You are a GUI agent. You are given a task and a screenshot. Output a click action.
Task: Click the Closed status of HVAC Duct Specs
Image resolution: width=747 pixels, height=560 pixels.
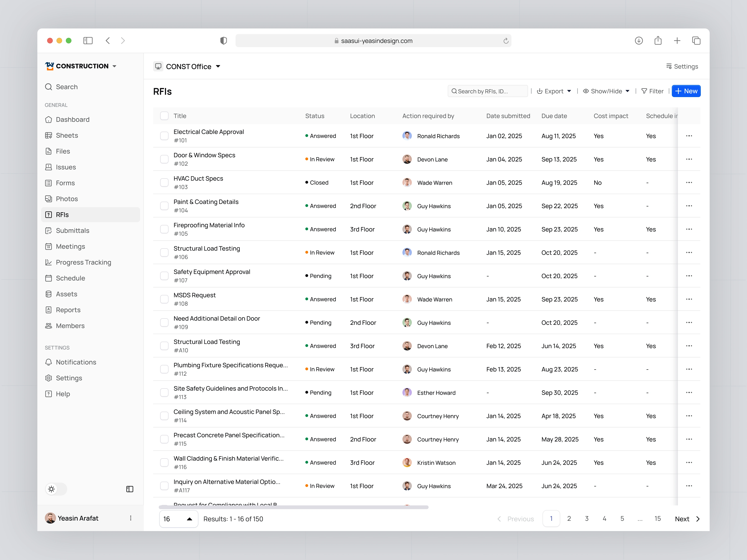point(317,182)
